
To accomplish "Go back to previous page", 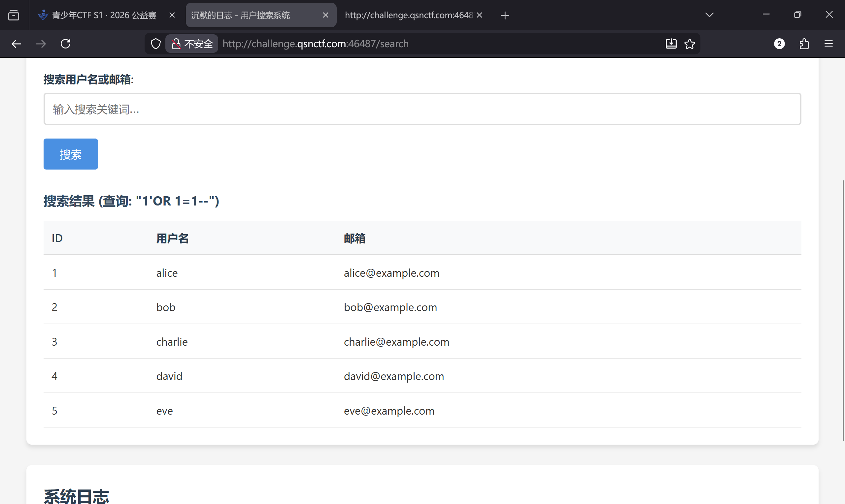I will [x=16, y=44].
